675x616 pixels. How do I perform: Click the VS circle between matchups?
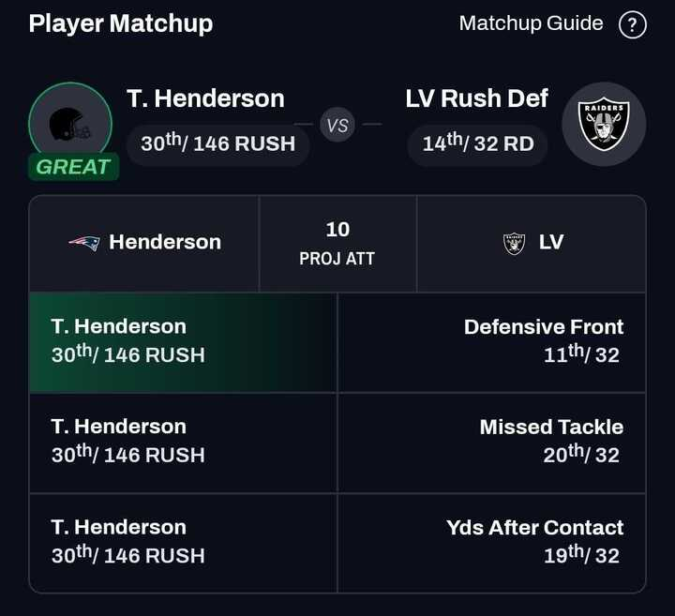click(x=337, y=125)
